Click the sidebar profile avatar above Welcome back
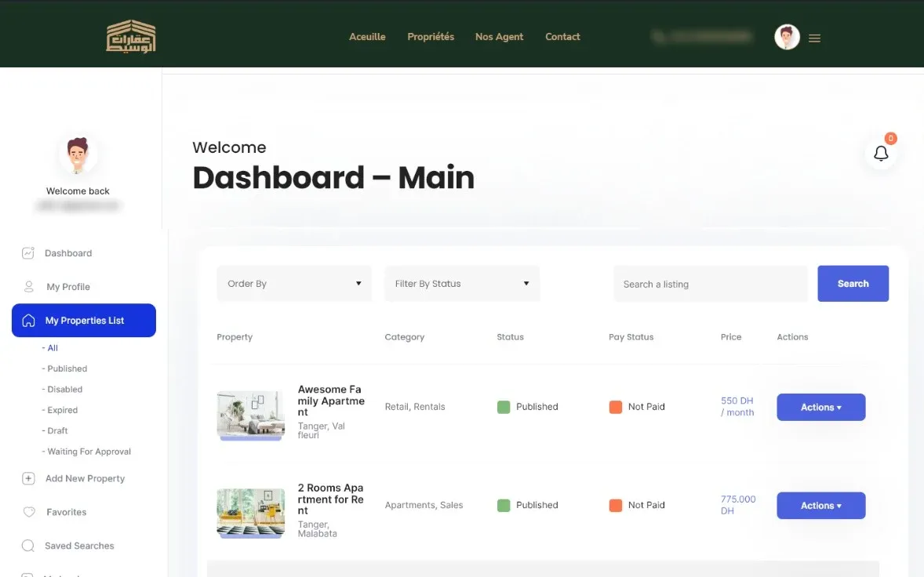 point(78,155)
